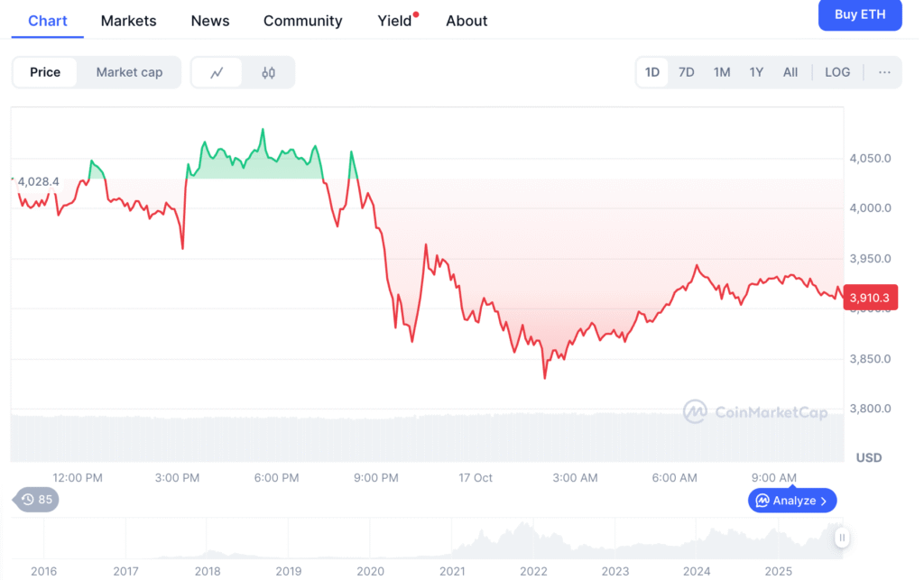Switch to line chart view icon
The image size is (924, 580).
pos(217,73)
